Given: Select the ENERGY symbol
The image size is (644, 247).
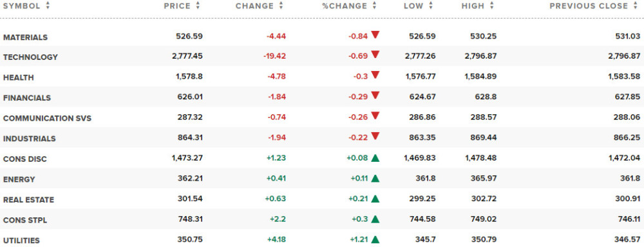Looking at the screenshot, I should [x=19, y=179].
